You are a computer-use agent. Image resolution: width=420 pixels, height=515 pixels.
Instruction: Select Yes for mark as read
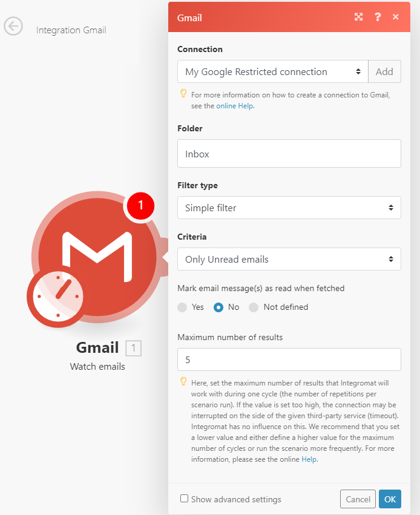point(182,307)
